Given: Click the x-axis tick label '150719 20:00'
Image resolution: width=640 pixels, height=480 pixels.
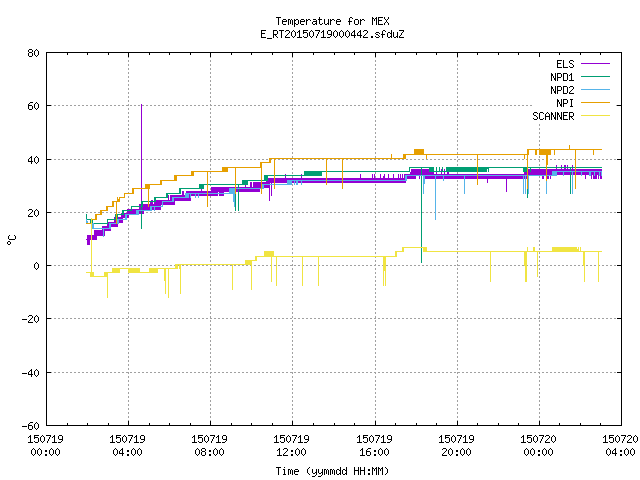Looking at the screenshot, I should point(456,445).
